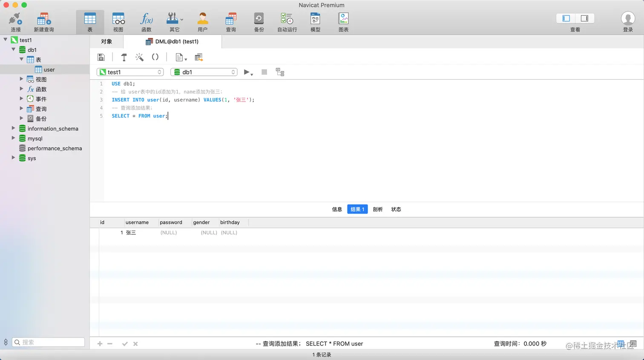Click the SELECT * FROM user line

(x=139, y=116)
